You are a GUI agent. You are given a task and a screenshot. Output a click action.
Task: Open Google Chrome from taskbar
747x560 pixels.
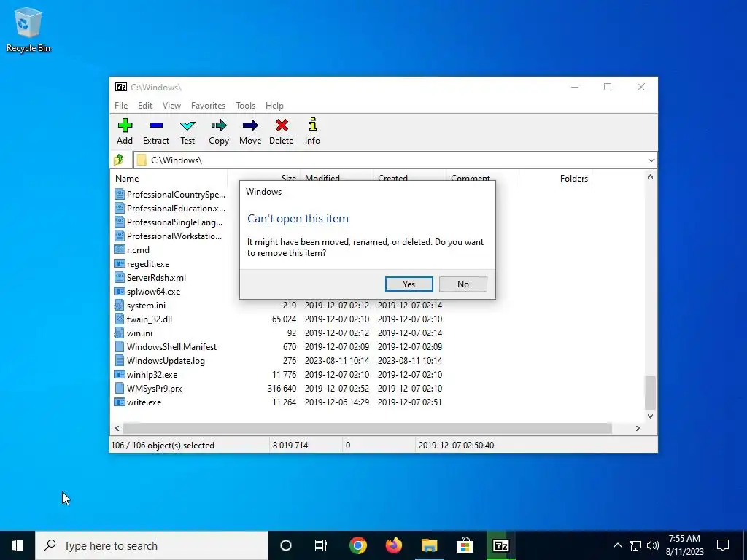[x=357, y=545]
